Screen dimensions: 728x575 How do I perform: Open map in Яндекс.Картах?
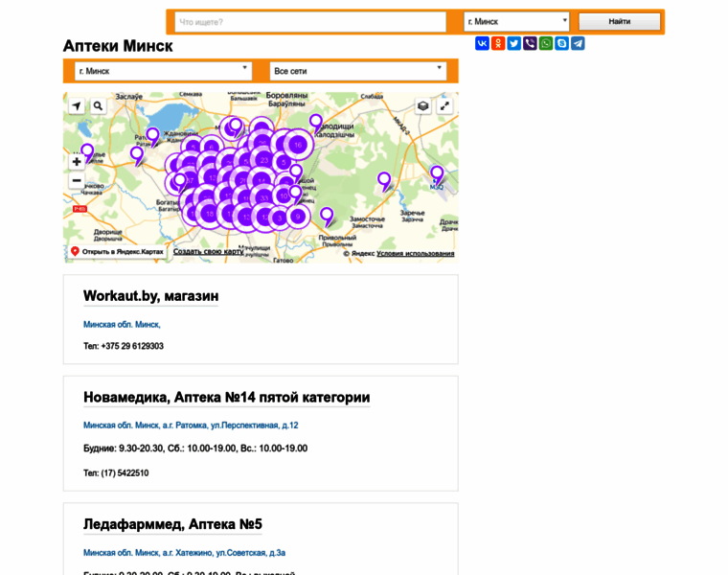[118, 252]
